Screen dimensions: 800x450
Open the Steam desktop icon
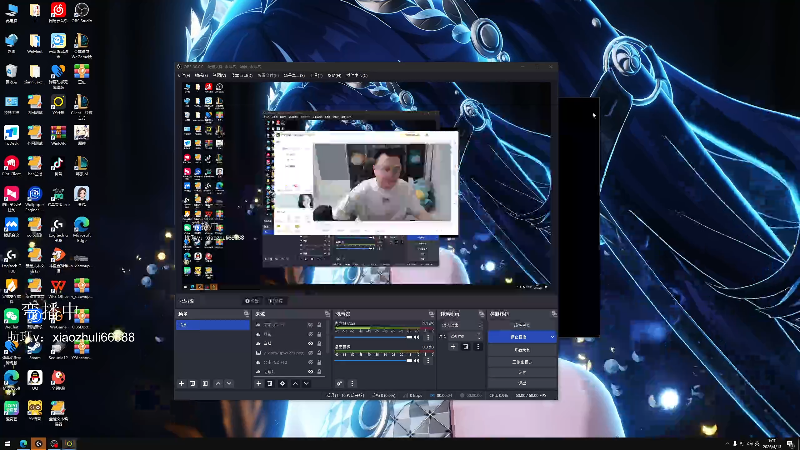tap(35, 349)
